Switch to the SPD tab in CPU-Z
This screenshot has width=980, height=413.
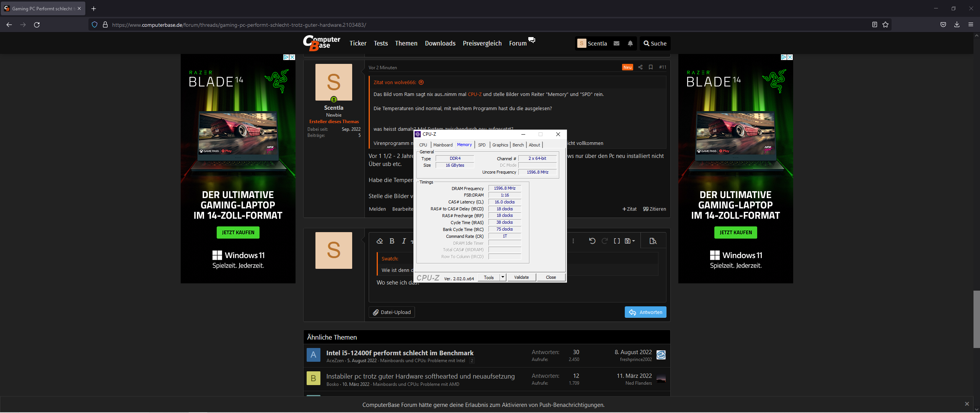pos(482,145)
